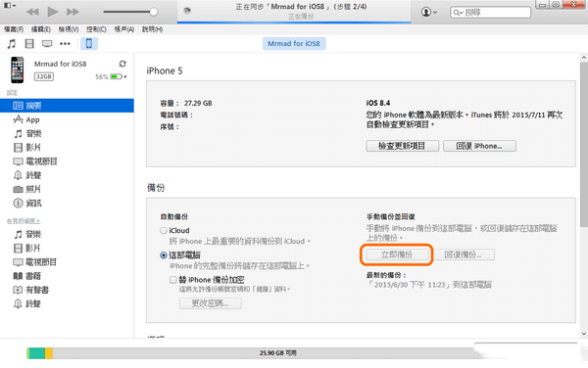Select the iCloud backup radio button
The height and width of the screenshot is (368, 588).
164,231
